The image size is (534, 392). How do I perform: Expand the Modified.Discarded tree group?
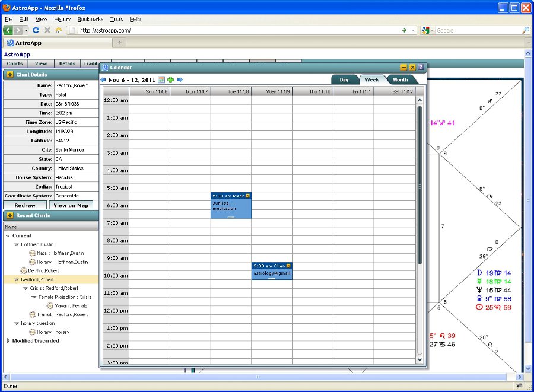pyautogui.click(x=8, y=341)
